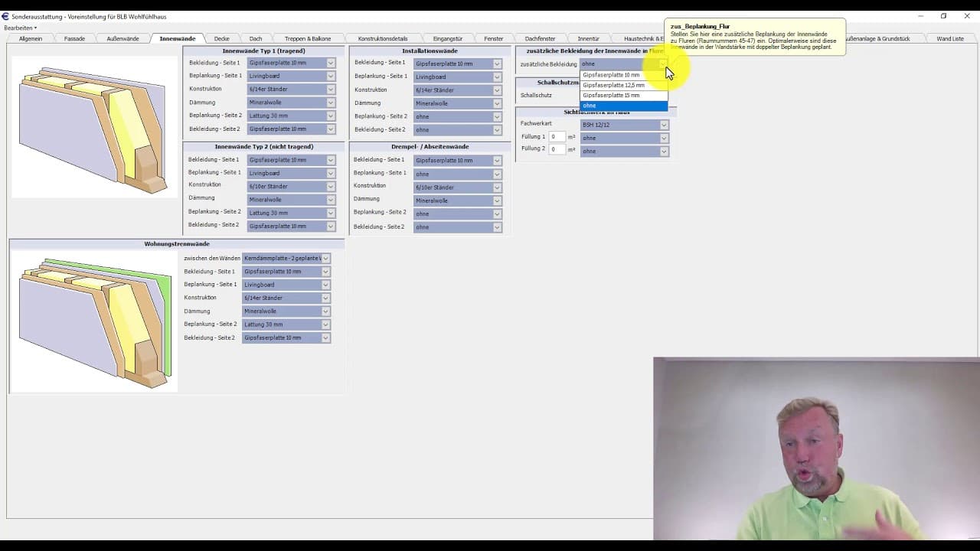Image resolution: width=980 pixels, height=551 pixels.
Task: Switch to the Dachfenster tab
Action: pyautogui.click(x=540, y=38)
